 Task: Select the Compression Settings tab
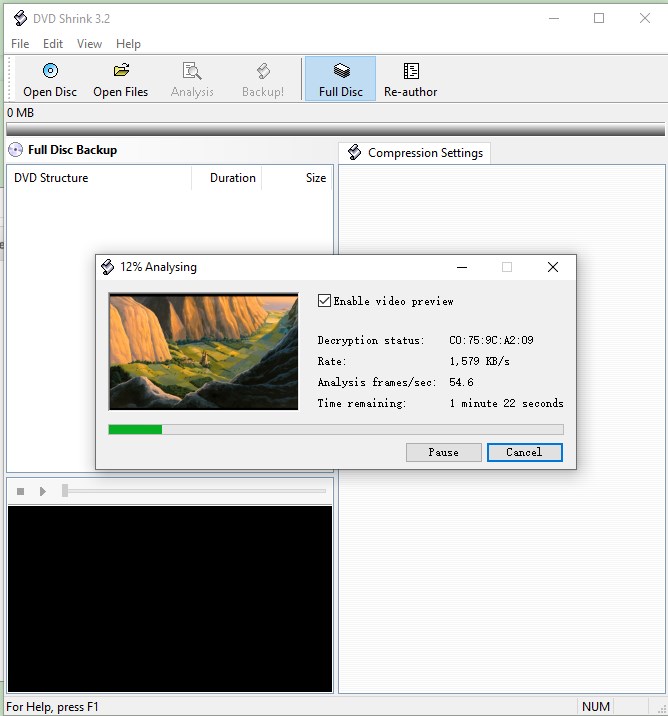415,153
